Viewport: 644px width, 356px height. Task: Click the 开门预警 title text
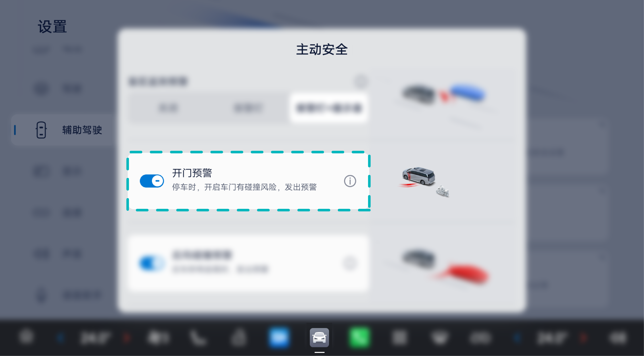tap(192, 173)
